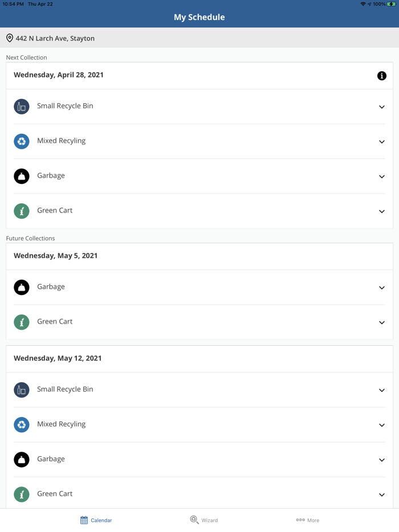This screenshot has width=399, height=532.
Task: Expand Mixed Recyling chevron for April 28
Action: click(382, 141)
